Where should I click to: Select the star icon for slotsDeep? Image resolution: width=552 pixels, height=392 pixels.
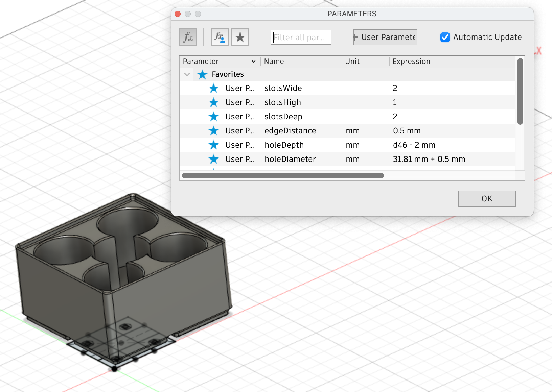[214, 117]
